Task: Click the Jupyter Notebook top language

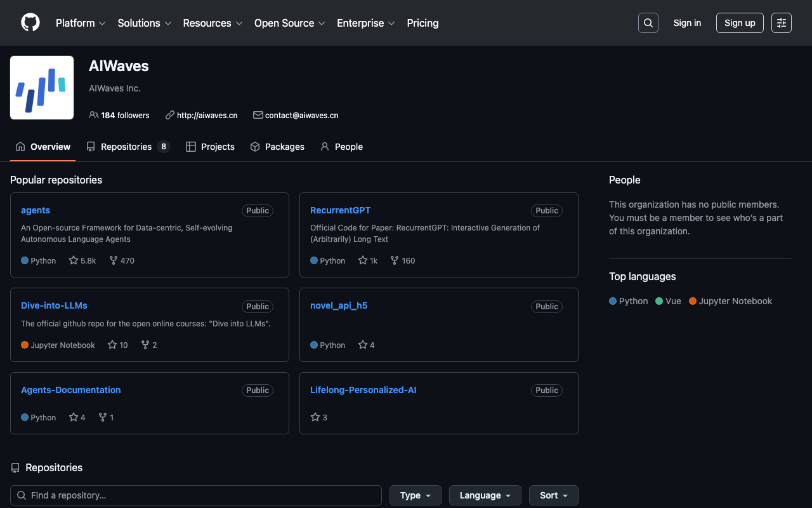Action: (x=730, y=301)
